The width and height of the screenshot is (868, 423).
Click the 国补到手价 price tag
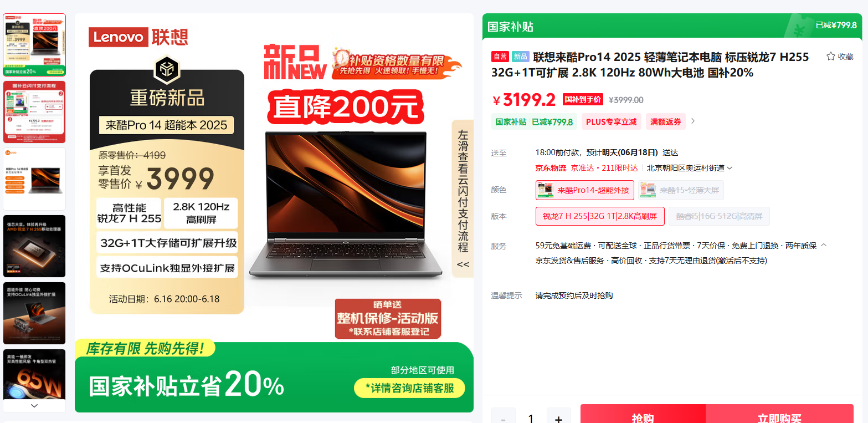click(583, 100)
